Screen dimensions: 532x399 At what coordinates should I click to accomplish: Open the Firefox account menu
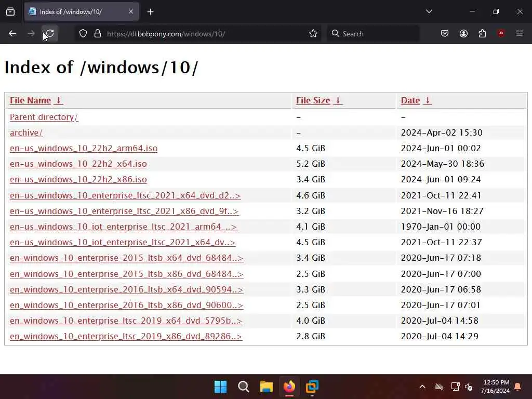point(463,34)
